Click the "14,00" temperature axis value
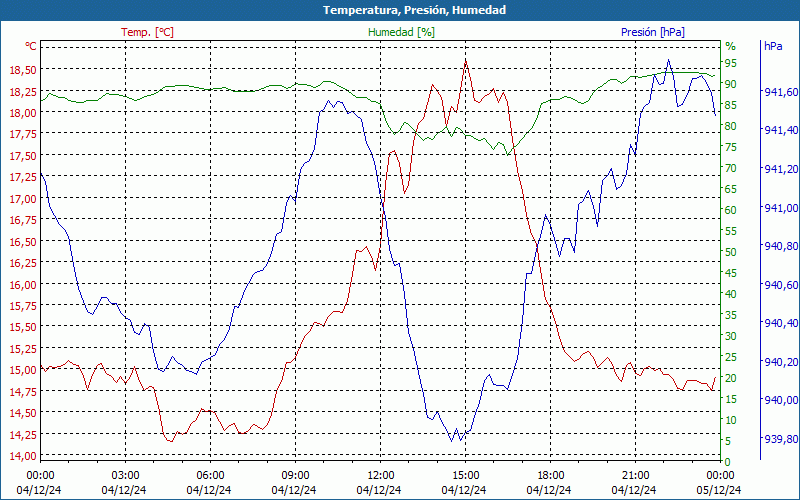 click(23, 456)
